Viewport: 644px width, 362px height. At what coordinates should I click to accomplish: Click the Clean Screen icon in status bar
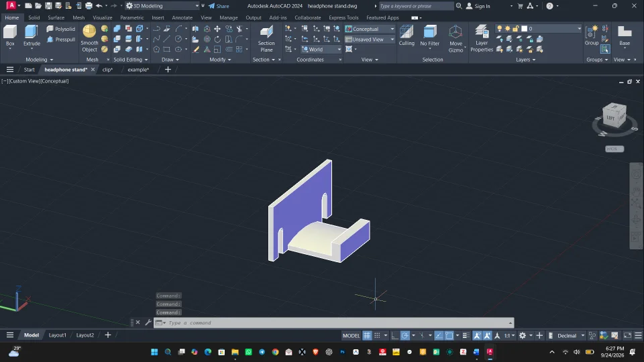[x=628, y=335]
